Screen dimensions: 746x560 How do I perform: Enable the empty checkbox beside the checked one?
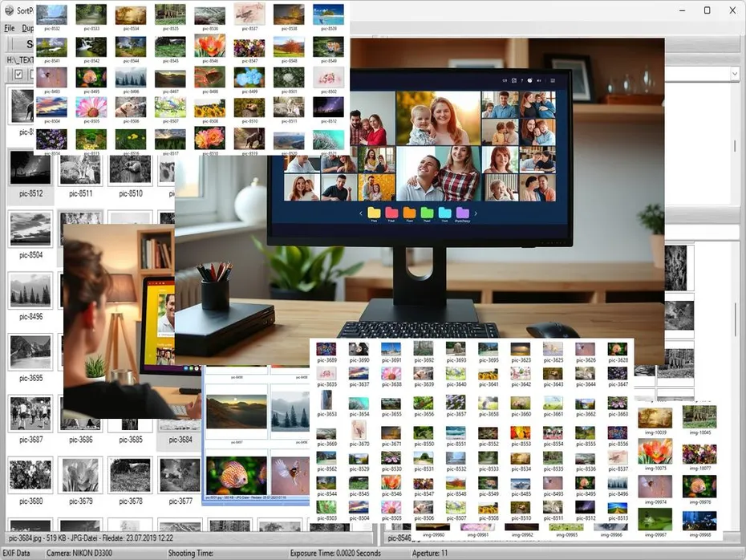33,75
